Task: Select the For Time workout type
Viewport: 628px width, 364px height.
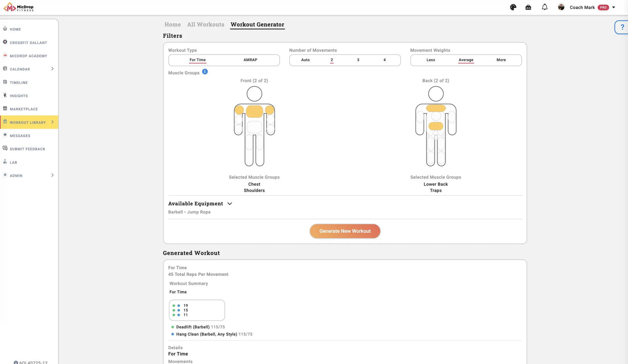Action: pos(198,60)
